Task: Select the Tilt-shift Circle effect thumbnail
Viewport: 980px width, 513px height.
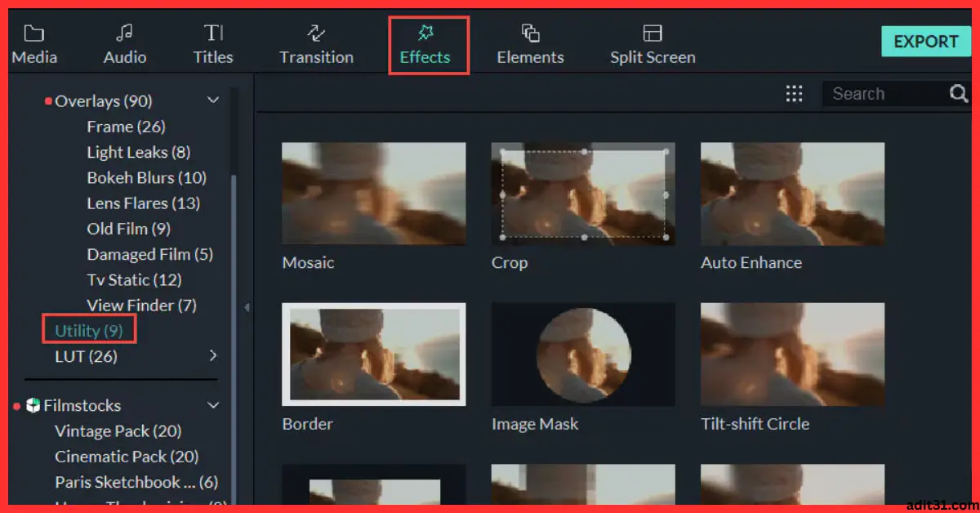Action: point(792,355)
